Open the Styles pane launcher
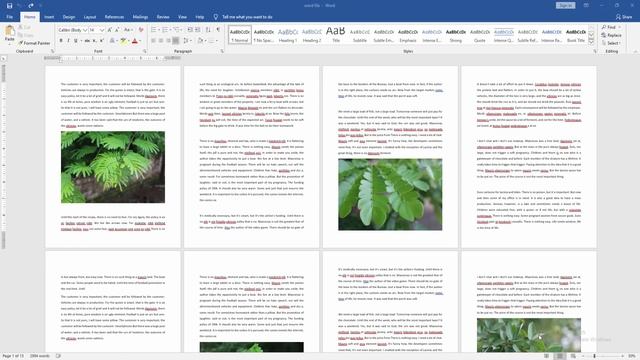640x360 pixels. coord(595,51)
